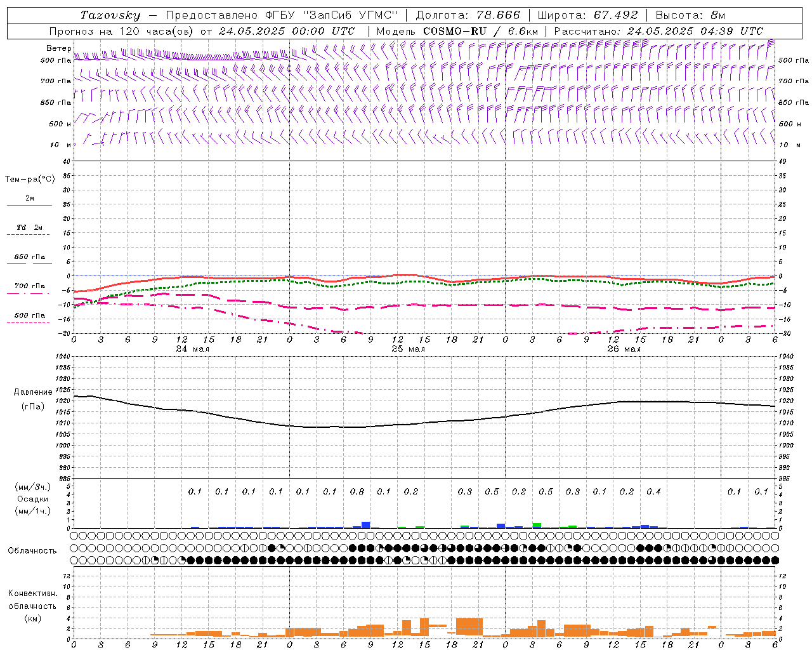Viewport: 812px width, 650px height.
Task: Click the elevation text "Высота: 8м"
Action: point(690,15)
